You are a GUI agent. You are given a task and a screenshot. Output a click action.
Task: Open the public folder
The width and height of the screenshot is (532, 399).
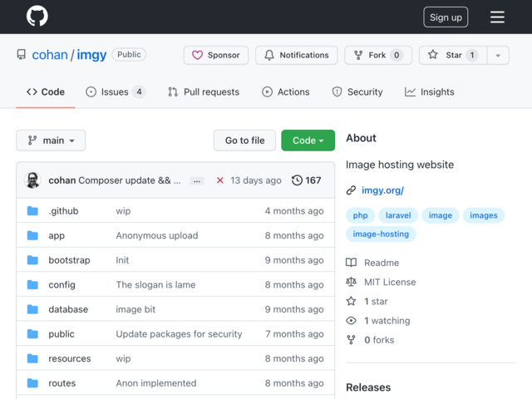[x=62, y=334]
